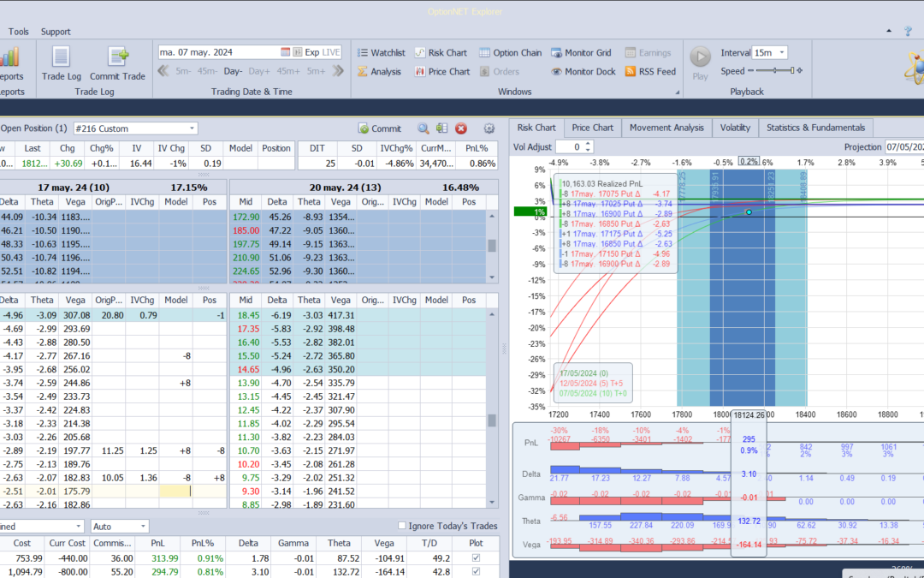Collapse the ribbon with the up arrow
The image size is (924, 578).
(x=889, y=31)
